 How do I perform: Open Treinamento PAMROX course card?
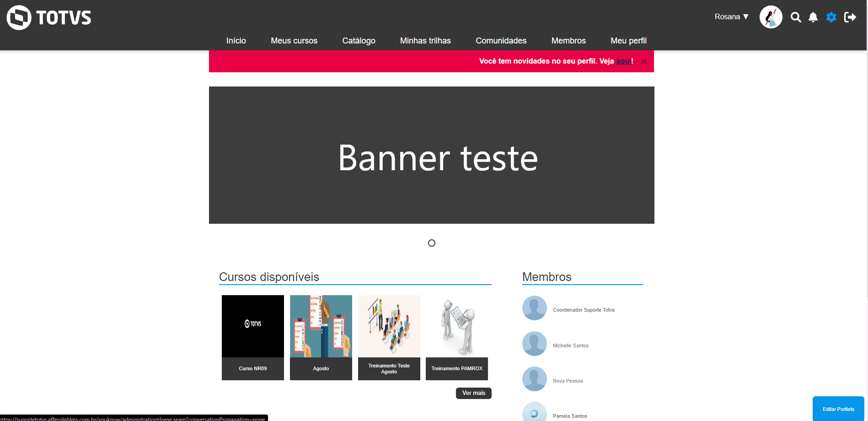point(457,338)
